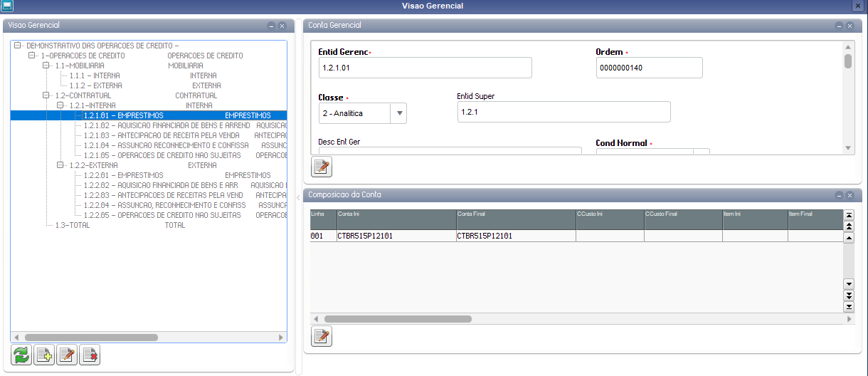Click the green refresh icon below the tree
The image size is (868, 376).
point(22,355)
